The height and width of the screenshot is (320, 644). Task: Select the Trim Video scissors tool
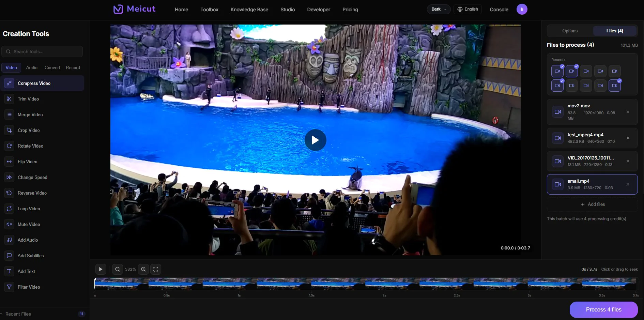point(42,99)
